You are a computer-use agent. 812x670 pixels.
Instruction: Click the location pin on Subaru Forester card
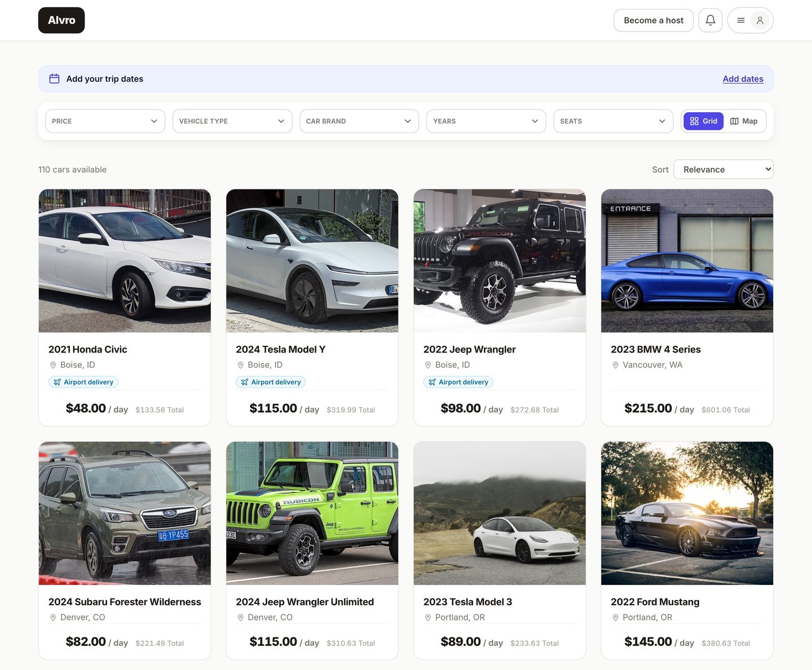pyautogui.click(x=53, y=618)
